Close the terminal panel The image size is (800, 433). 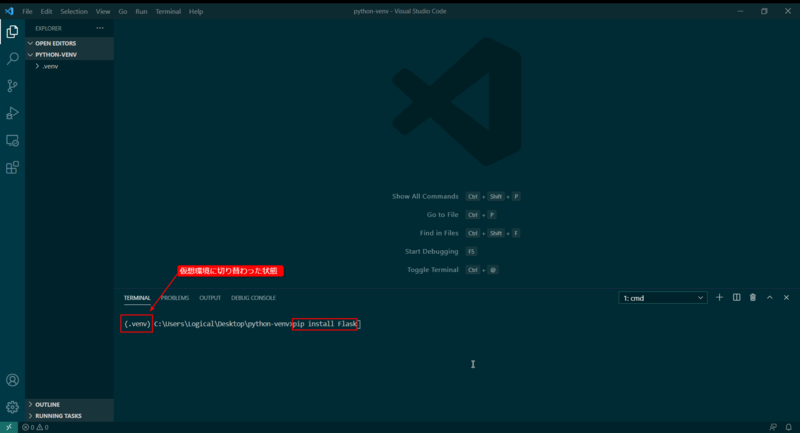(786, 297)
